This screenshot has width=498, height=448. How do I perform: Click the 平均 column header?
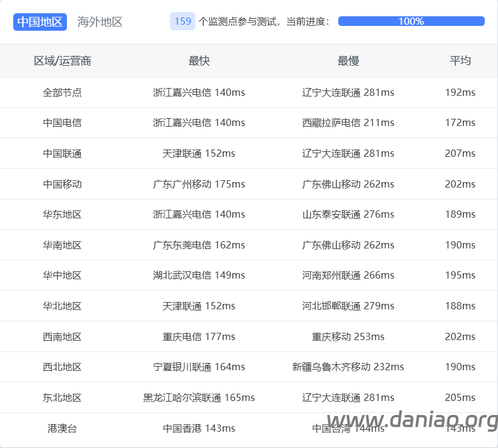[460, 61]
